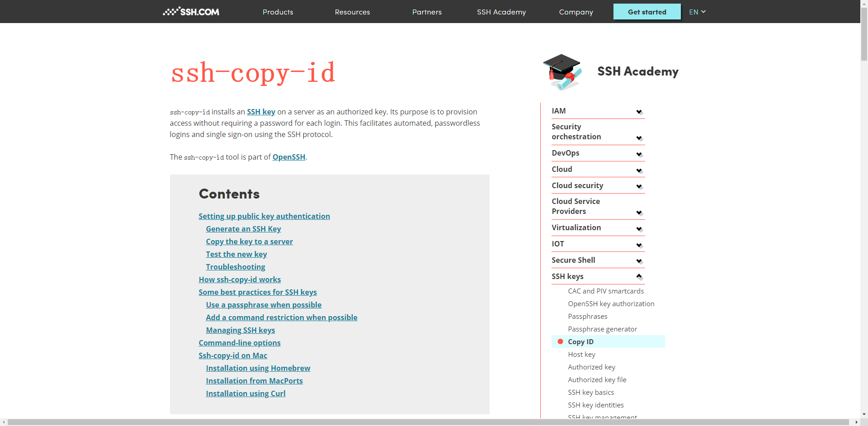Open 'Copy the key to a server'
868x426 pixels.
point(249,241)
